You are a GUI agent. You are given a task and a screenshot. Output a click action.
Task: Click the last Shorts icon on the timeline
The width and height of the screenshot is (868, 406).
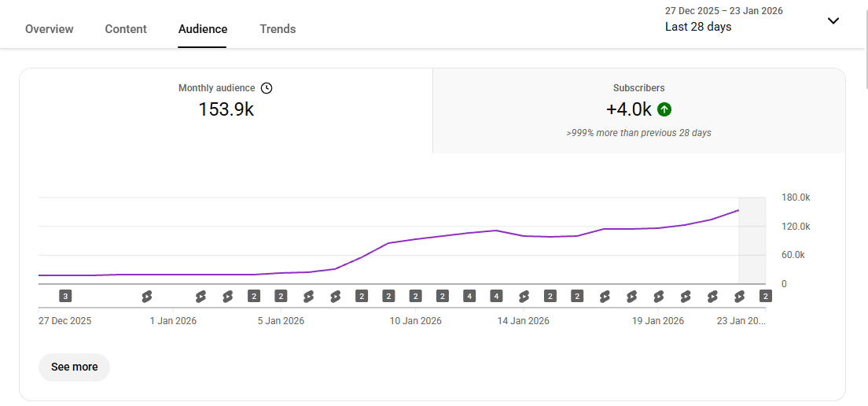(739, 297)
